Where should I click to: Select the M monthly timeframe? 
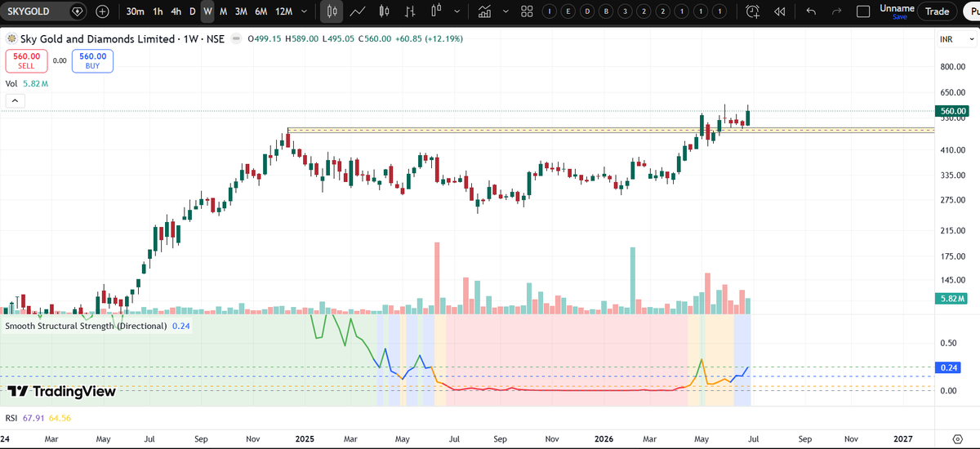(x=223, y=11)
